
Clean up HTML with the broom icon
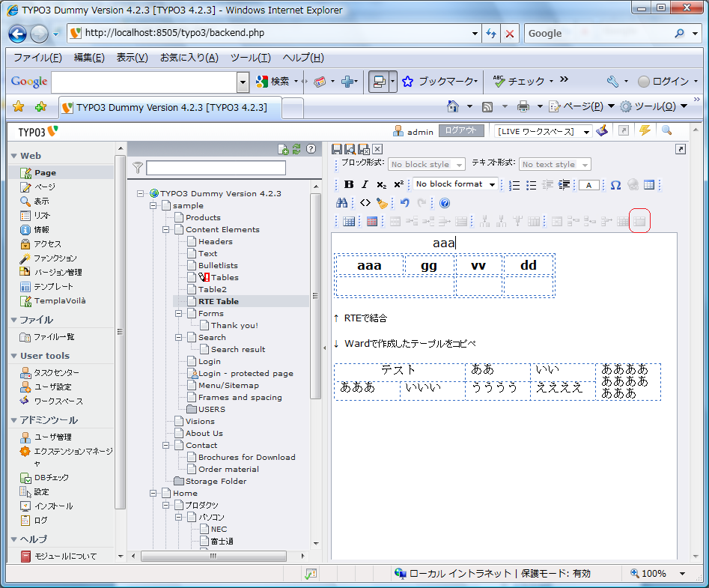(382, 203)
